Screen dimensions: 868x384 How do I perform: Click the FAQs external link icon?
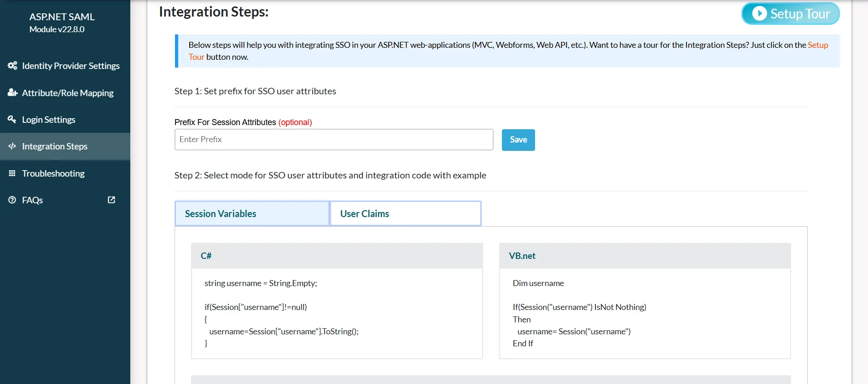(111, 200)
